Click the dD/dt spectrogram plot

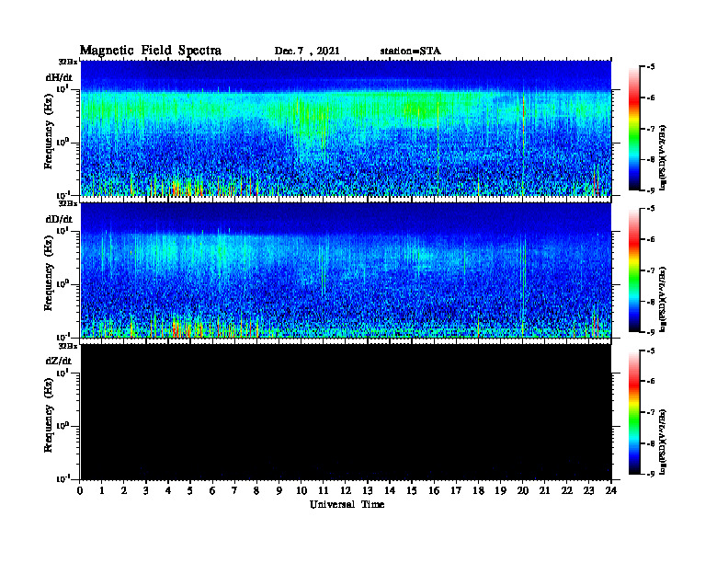click(346, 270)
